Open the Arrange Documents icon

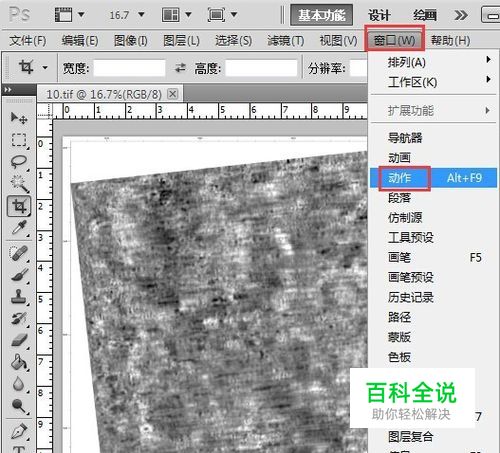[x=171, y=15]
